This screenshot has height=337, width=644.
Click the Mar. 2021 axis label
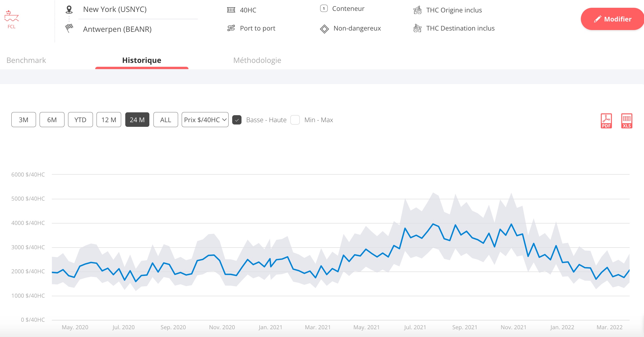pyautogui.click(x=318, y=327)
